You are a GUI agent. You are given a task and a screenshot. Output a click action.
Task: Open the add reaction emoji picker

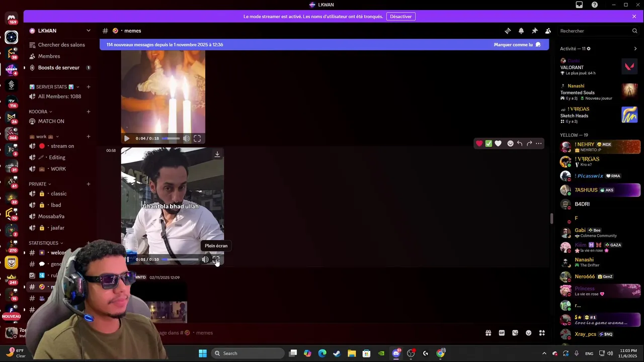[510, 143]
